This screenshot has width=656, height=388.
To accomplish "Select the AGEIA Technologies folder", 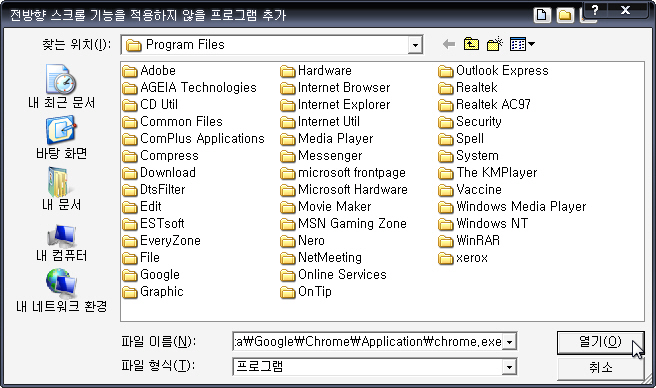I will pos(190,88).
